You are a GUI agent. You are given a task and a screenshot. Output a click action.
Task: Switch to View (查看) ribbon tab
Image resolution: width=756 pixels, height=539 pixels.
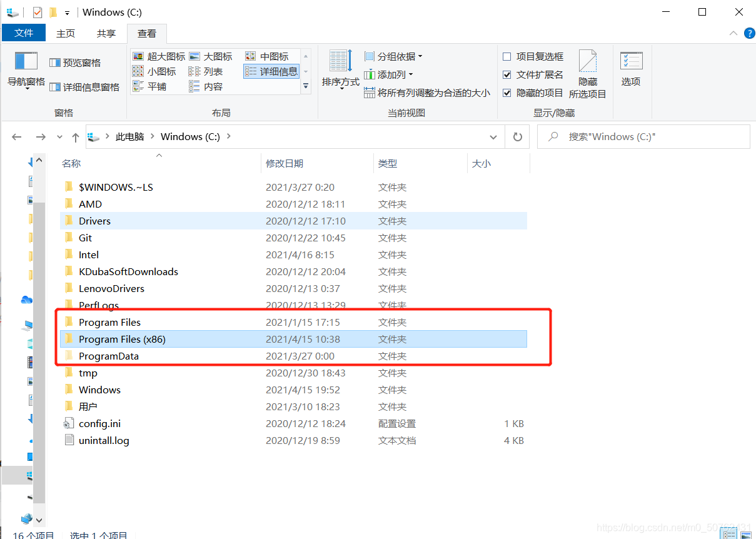pos(147,33)
